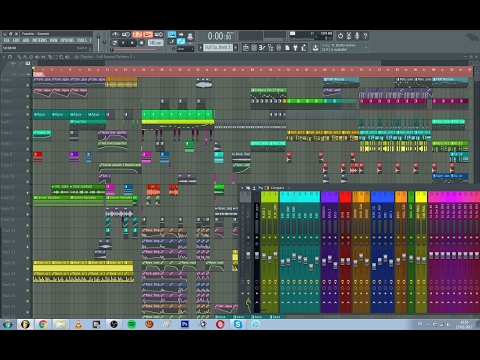
Task: Toggle the highlighted link icon button in the recording panel
Action: pyautogui.click(x=181, y=41)
